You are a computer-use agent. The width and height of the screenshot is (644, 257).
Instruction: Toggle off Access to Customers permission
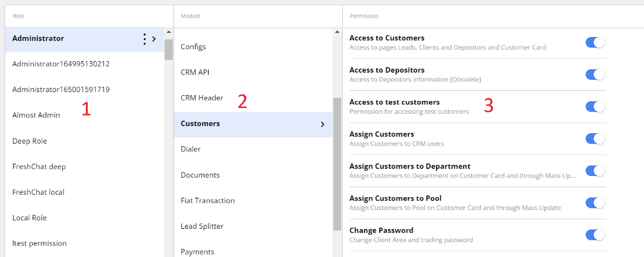pyautogui.click(x=595, y=43)
